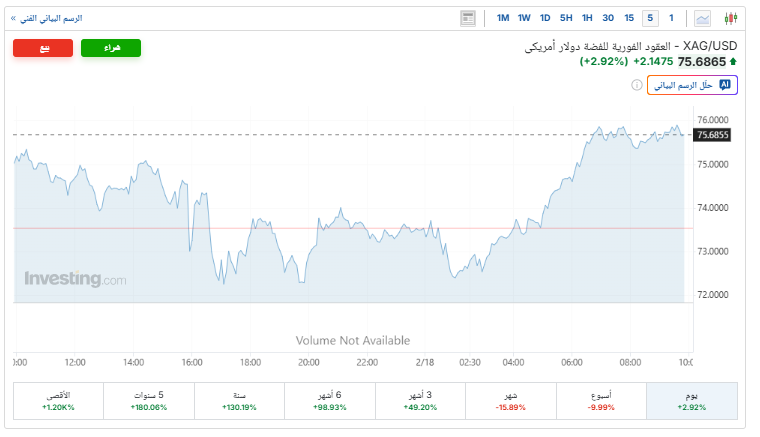
Task: Set chart interval to 1D
Action: 545,18
